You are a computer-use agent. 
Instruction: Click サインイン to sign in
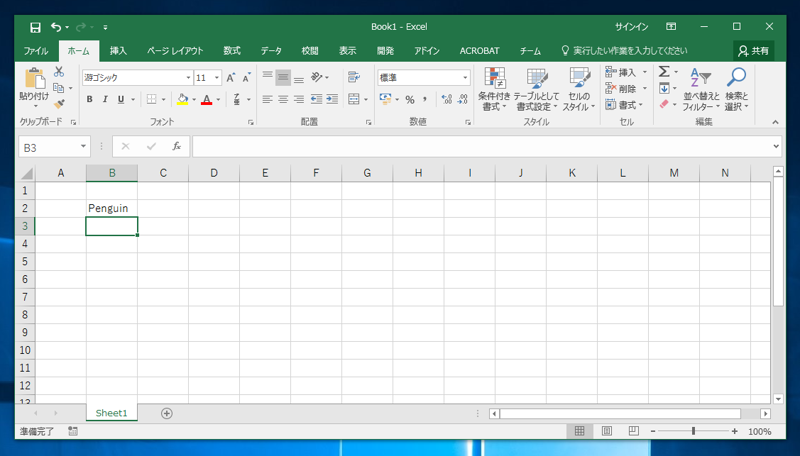(632, 27)
